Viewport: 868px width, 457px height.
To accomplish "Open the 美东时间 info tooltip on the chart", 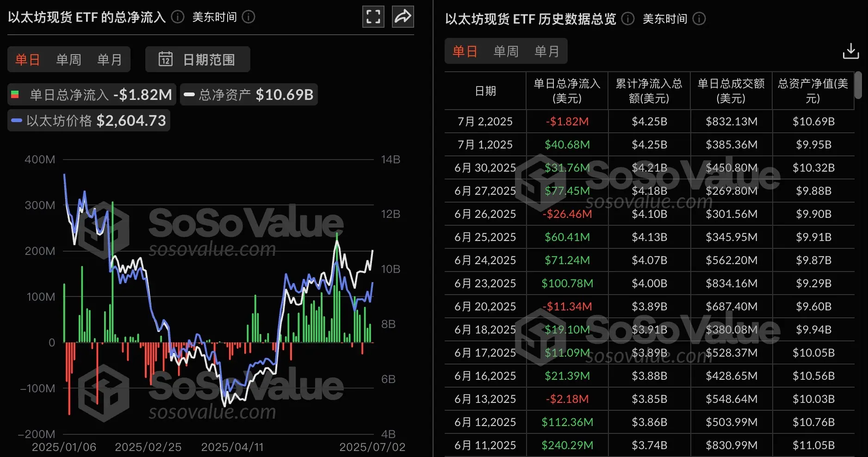I will tap(248, 17).
